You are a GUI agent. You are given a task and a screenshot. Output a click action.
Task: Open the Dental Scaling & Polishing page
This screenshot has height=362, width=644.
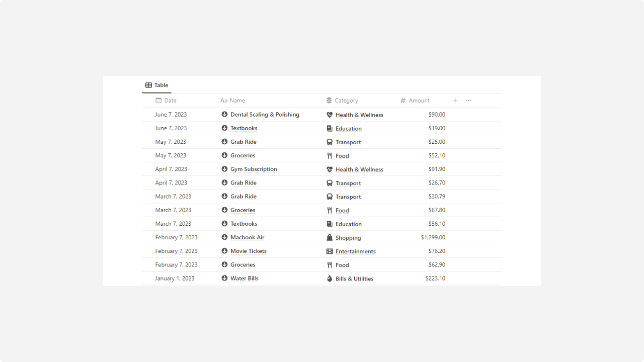pos(265,114)
